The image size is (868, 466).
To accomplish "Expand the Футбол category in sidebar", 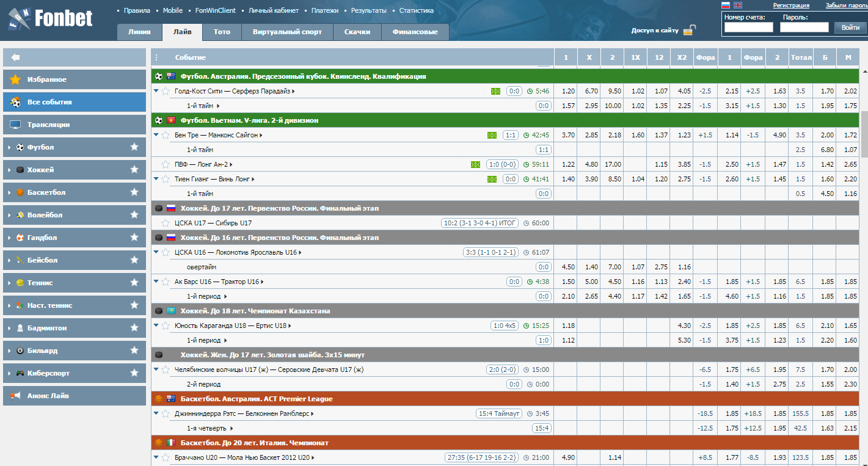I will point(9,147).
